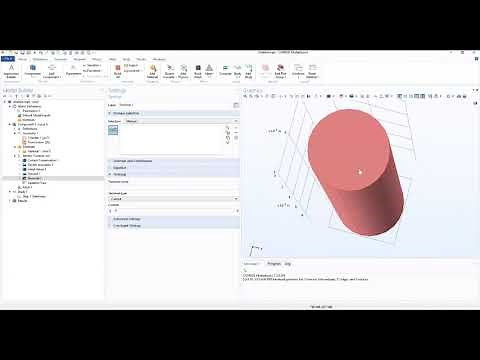Click the boundary selection list box
The width and height of the screenshot is (480, 360).
172,140
